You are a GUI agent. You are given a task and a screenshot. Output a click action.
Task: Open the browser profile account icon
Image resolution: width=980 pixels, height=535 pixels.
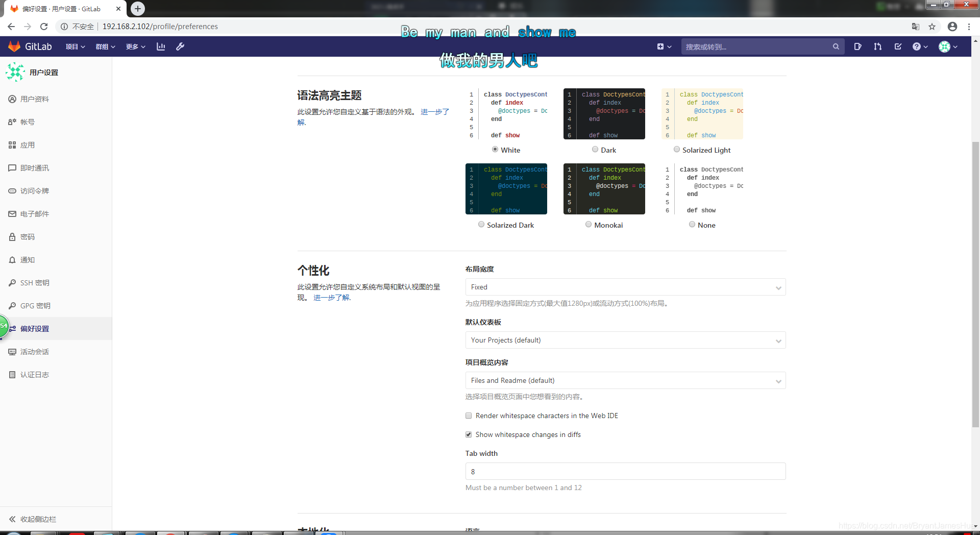[x=952, y=27]
